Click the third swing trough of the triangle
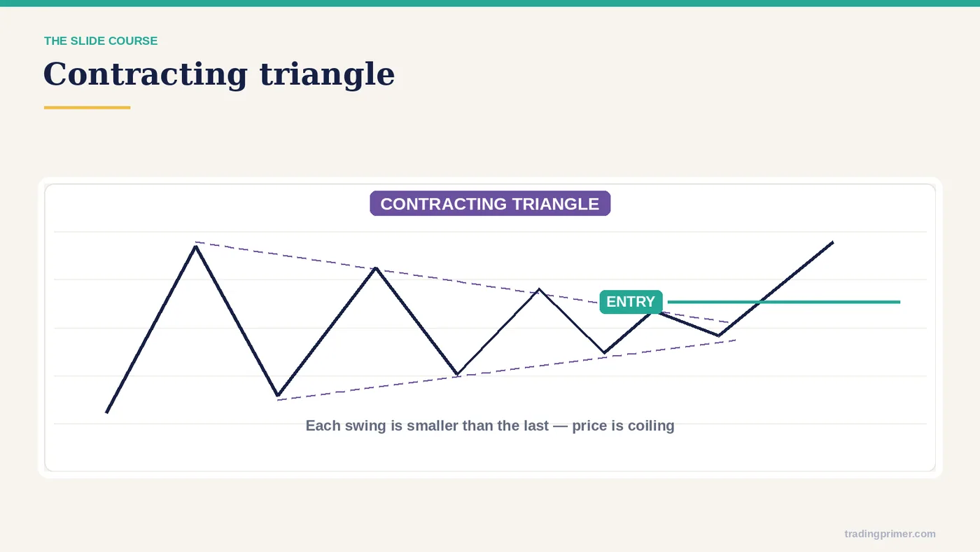 tap(604, 352)
